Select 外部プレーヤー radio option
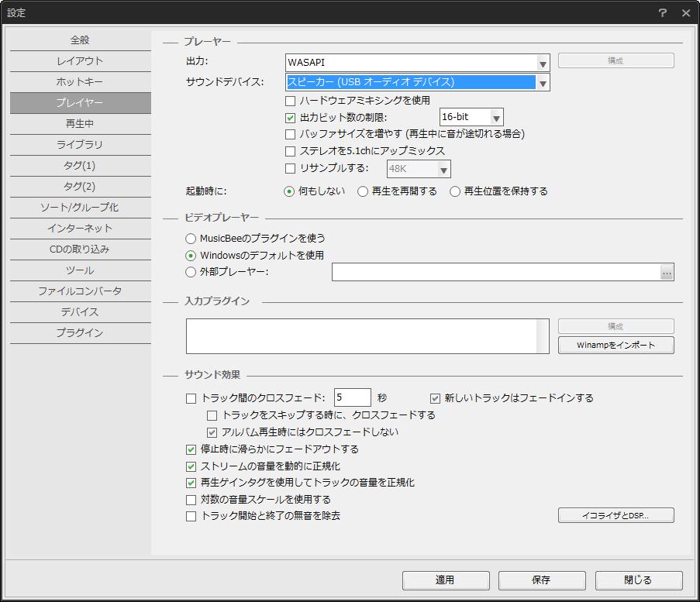This screenshot has height=602, width=700. pyautogui.click(x=191, y=272)
